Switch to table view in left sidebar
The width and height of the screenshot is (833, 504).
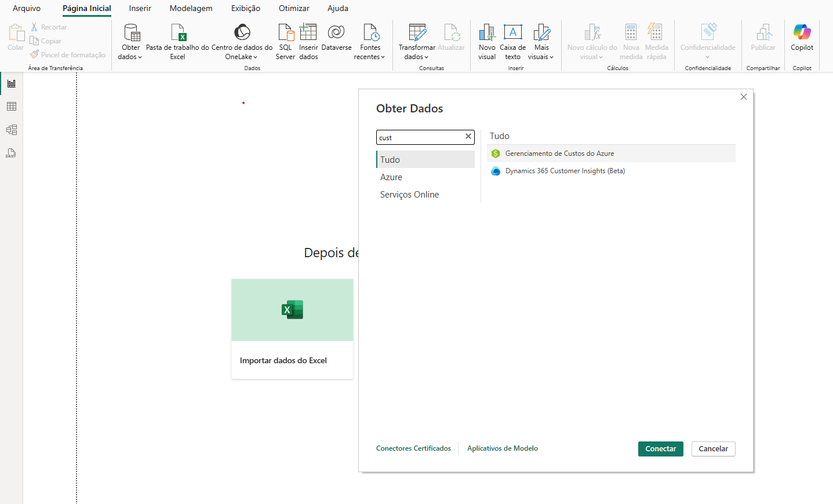coord(12,107)
